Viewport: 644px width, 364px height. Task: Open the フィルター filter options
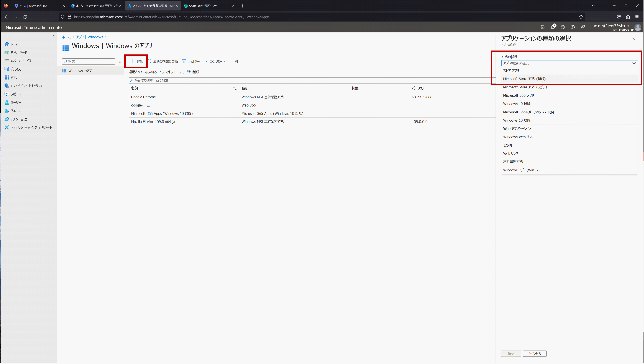[x=191, y=61]
